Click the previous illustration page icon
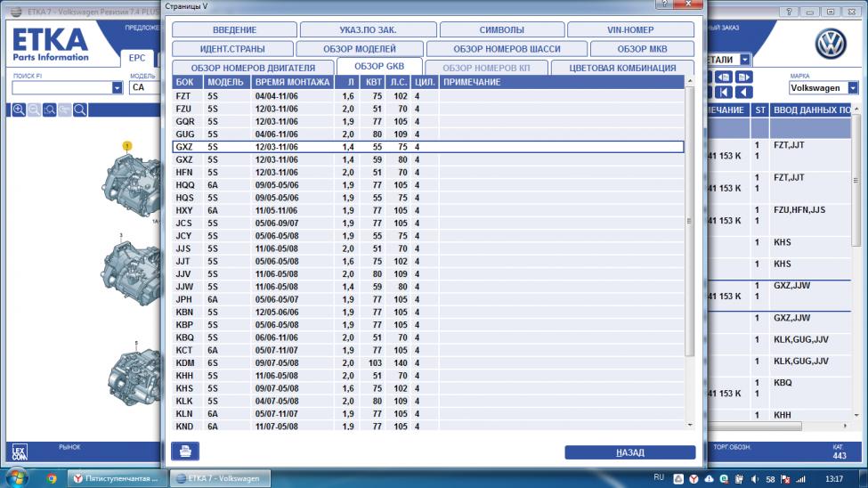Viewport: 868px width, 488px height. pos(724,77)
